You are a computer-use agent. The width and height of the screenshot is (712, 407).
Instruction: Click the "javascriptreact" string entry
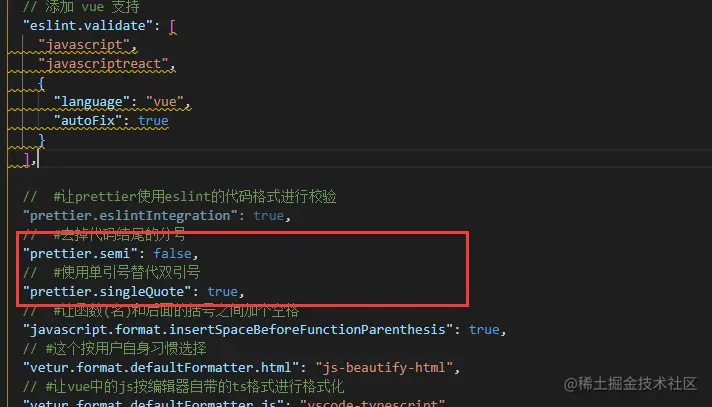103,64
